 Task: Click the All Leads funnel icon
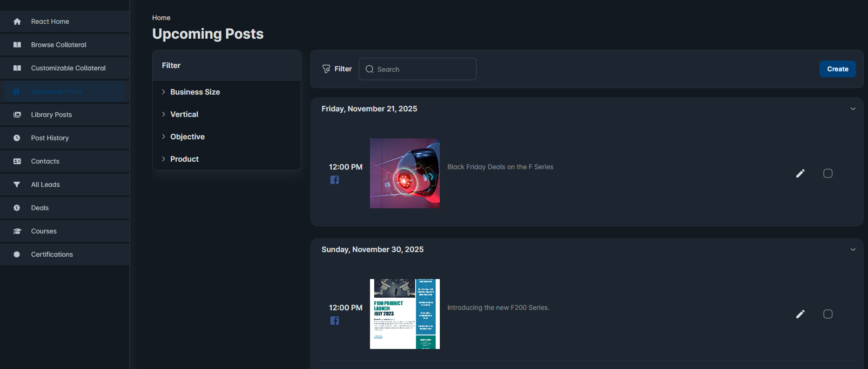pyautogui.click(x=17, y=184)
